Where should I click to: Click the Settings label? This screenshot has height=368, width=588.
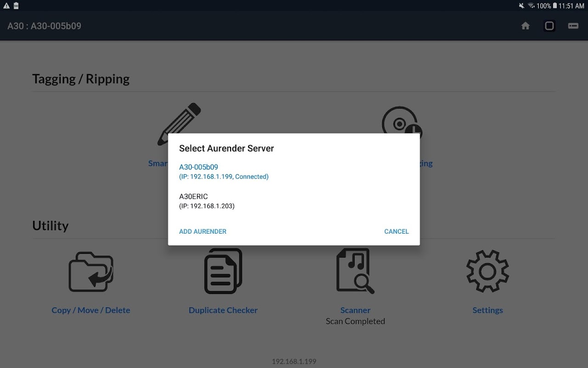[487, 310]
